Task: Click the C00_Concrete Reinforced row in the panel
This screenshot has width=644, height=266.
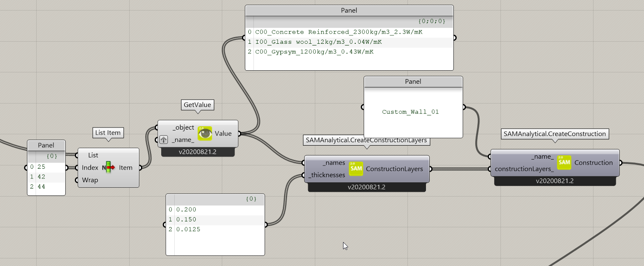Action: pyautogui.click(x=349, y=32)
